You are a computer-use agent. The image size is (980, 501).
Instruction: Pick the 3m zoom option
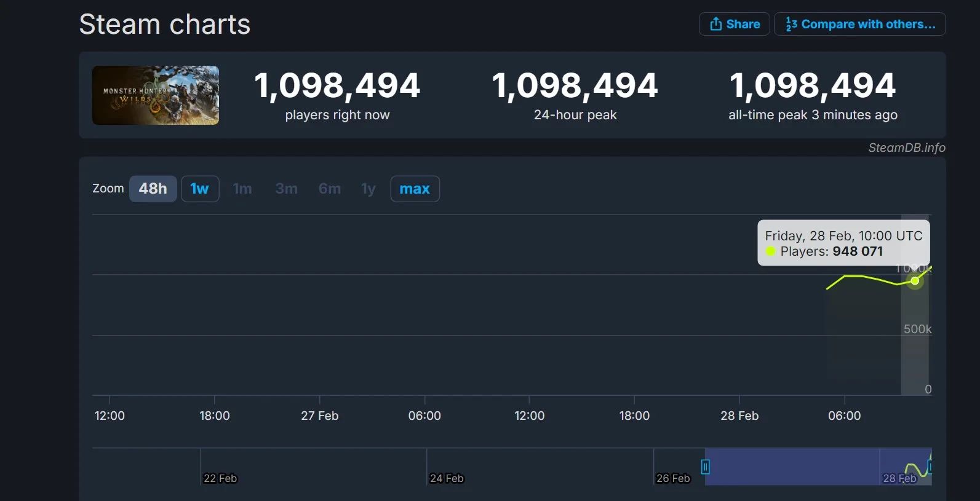coord(286,189)
